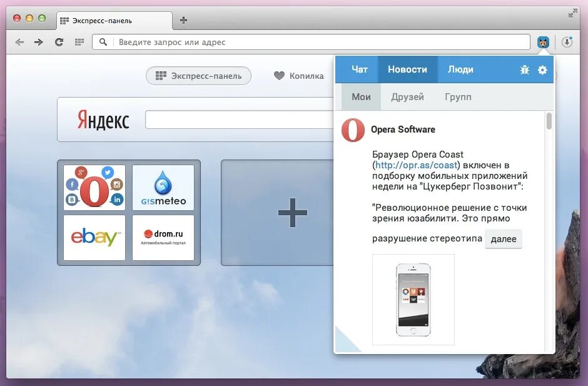Click the Opera Software author name
Image resolution: width=588 pixels, height=386 pixels.
[403, 130]
